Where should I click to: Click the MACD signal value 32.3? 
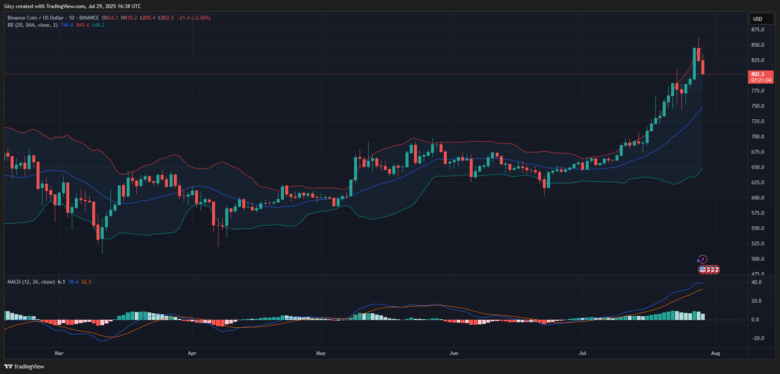(x=85, y=282)
